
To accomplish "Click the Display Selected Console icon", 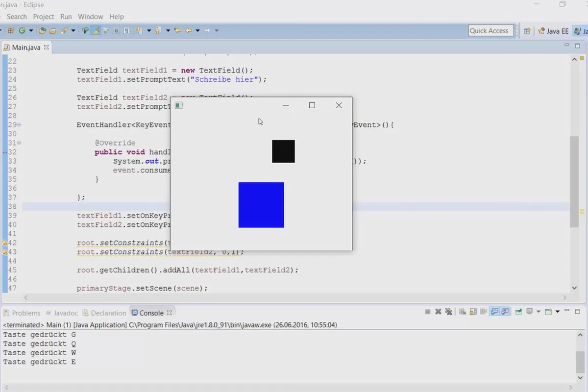I will pyautogui.click(x=529, y=312).
